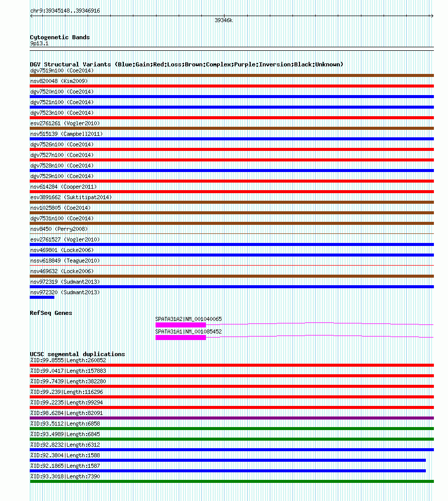Click nsv1025805 (Coe2014) label
The image size is (448, 501).
click(x=60, y=208)
